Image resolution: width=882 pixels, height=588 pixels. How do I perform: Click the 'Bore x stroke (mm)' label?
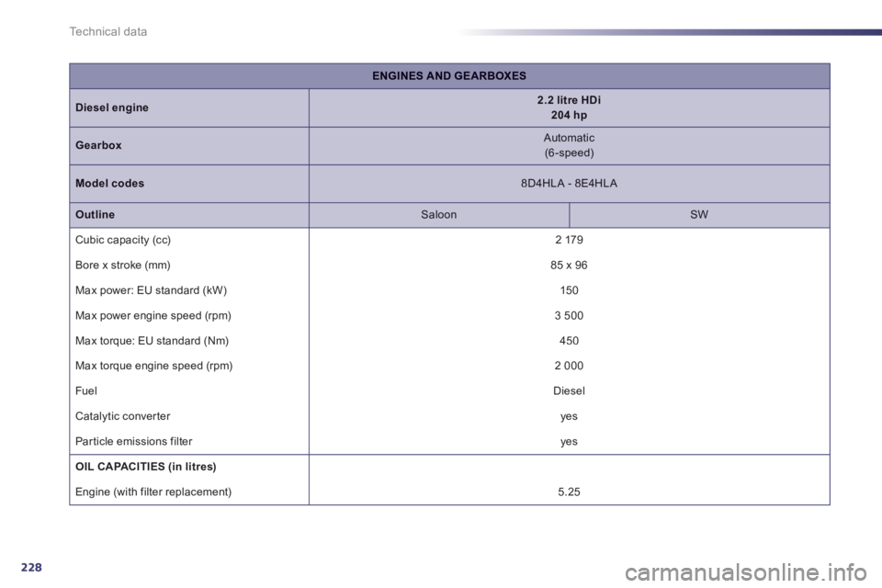[x=122, y=265]
